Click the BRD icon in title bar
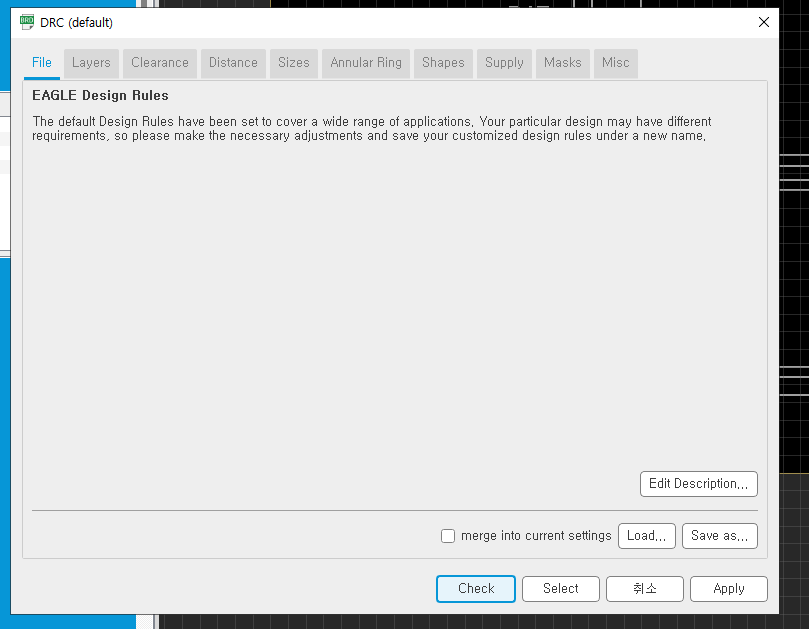Image resolution: width=809 pixels, height=629 pixels. tap(27, 22)
